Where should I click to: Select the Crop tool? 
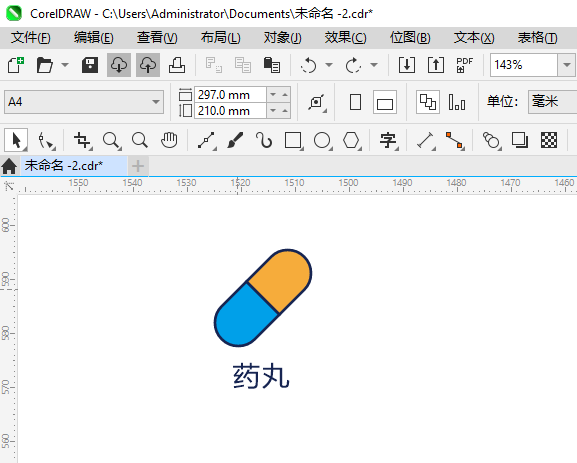[x=82, y=141]
